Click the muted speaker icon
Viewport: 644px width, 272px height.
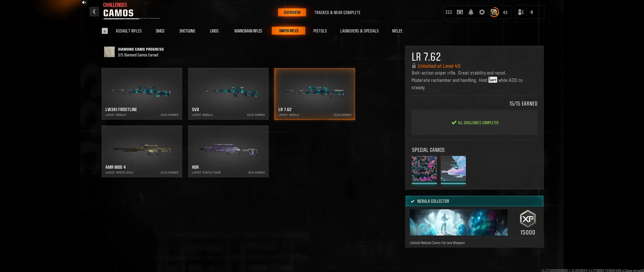point(84,3)
